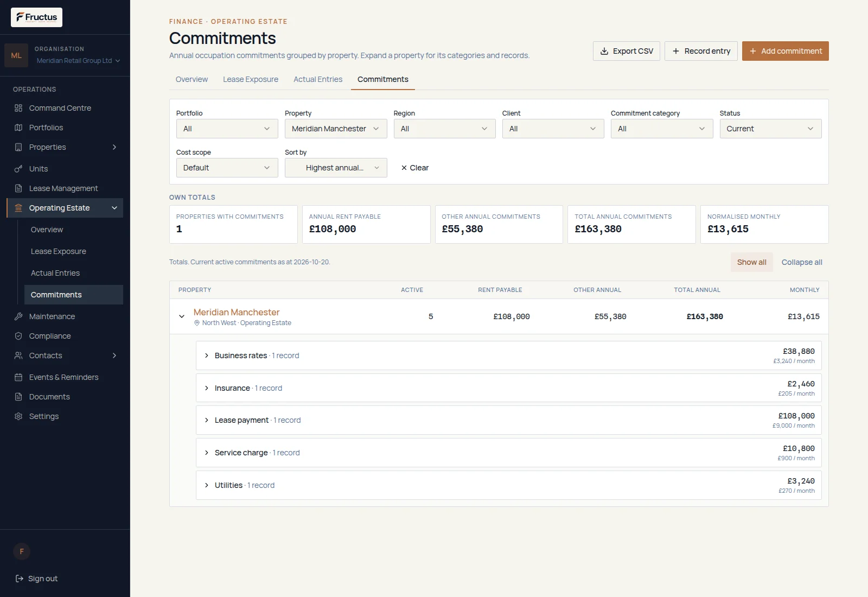Click the Lease Management document icon
This screenshot has height=597, width=868.
tap(18, 188)
